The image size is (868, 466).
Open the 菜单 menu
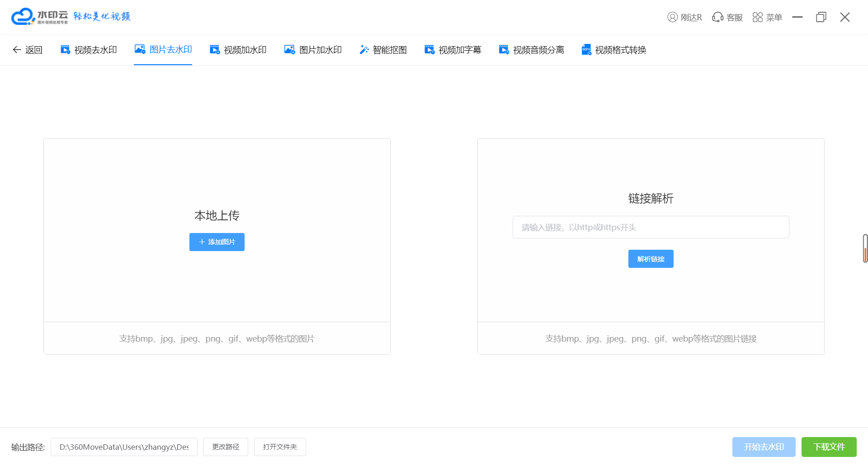click(x=767, y=17)
